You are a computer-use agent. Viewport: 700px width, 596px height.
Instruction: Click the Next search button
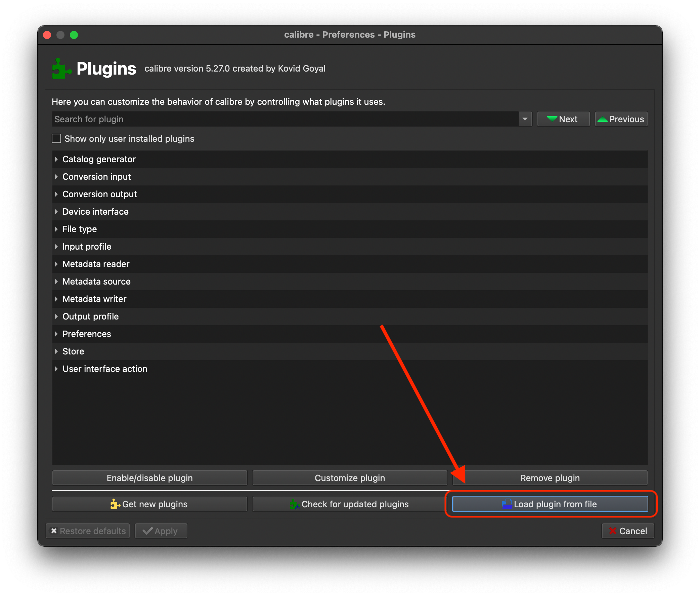click(x=564, y=119)
